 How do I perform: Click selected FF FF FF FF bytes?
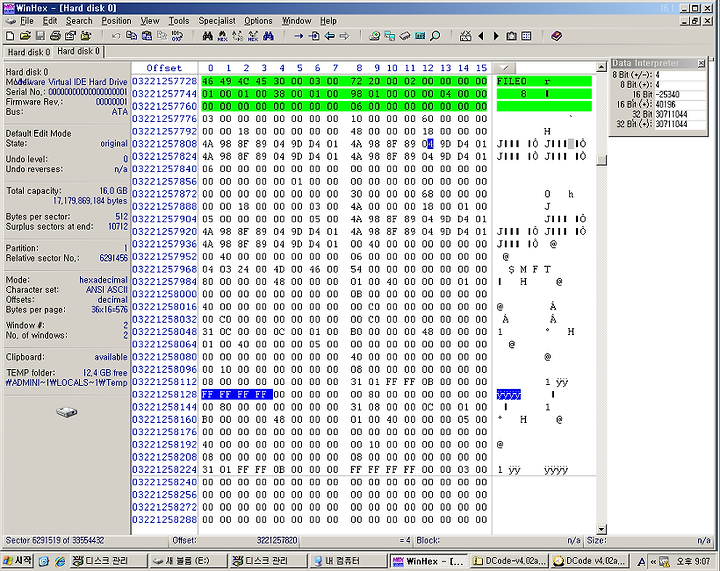[237, 394]
